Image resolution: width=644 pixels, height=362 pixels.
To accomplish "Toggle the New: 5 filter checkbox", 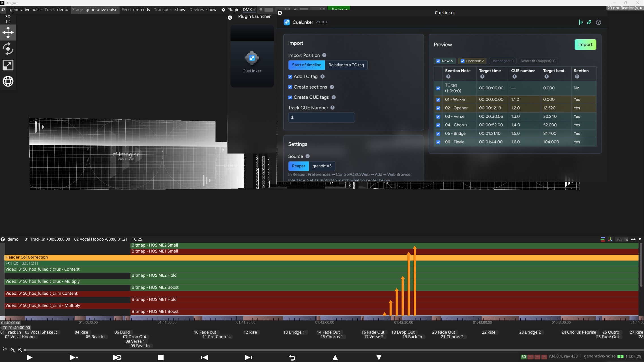I will point(438,61).
